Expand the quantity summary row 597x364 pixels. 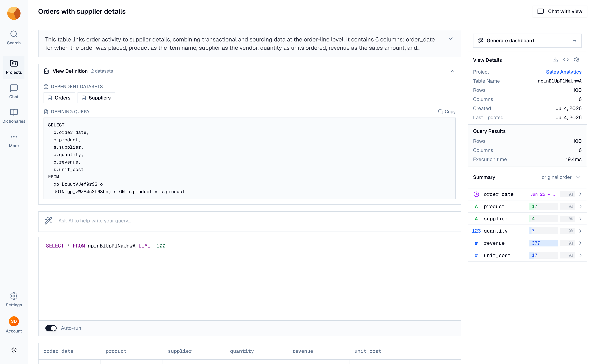[580, 231]
